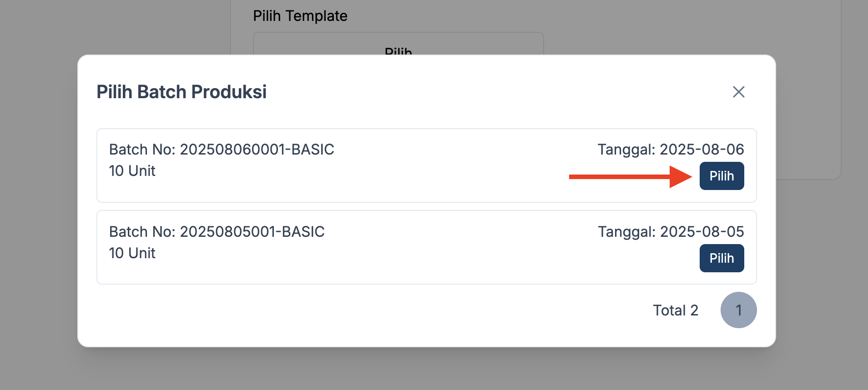The height and width of the screenshot is (390, 868).
Task: Go to pagination page 1
Action: coord(738,310)
